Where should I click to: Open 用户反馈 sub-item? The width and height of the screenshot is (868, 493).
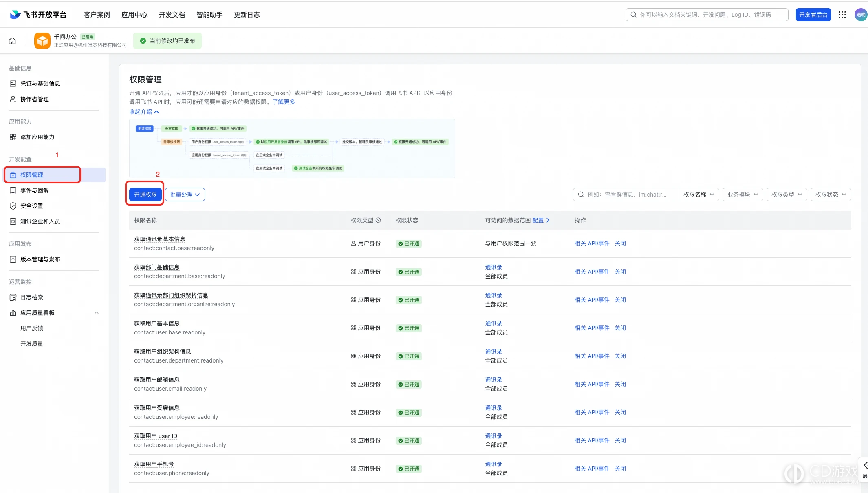point(32,328)
